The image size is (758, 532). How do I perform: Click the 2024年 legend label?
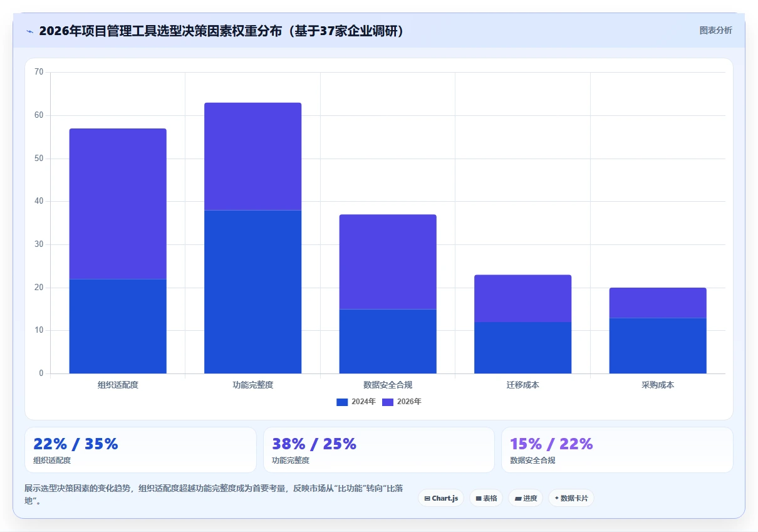(x=363, y=402)
